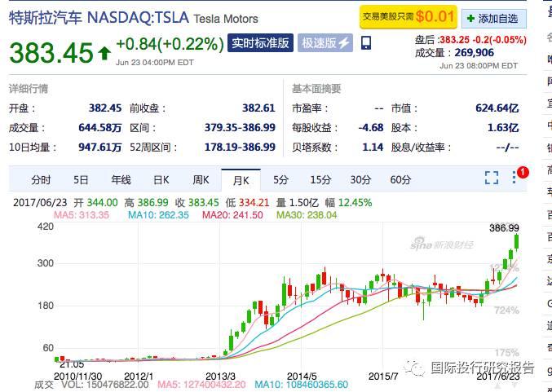Screen dimensions: 552x392
Task: Click the 10-day average volume 947.61万
Action: [100, 147]
